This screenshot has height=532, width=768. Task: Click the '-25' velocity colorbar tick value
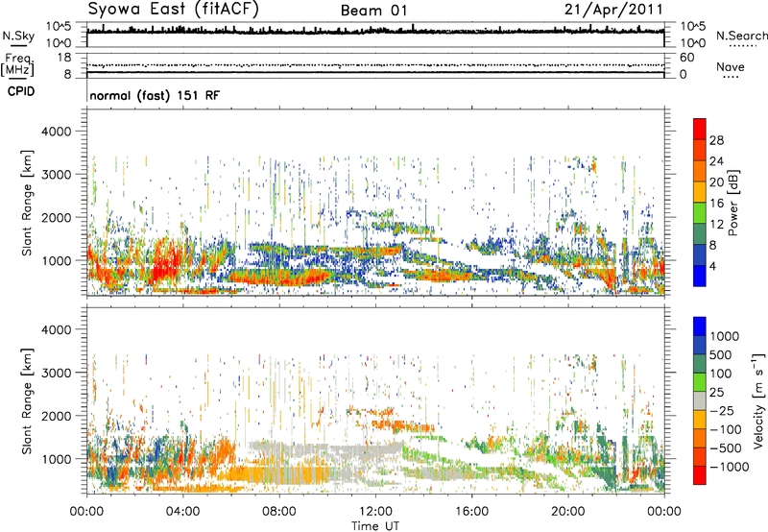(x=722, y=410)
